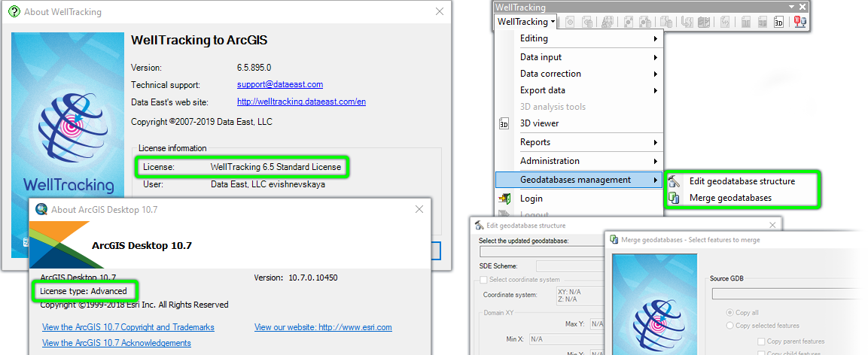Click the Max Y value field
868x355 pixels.
597,324
